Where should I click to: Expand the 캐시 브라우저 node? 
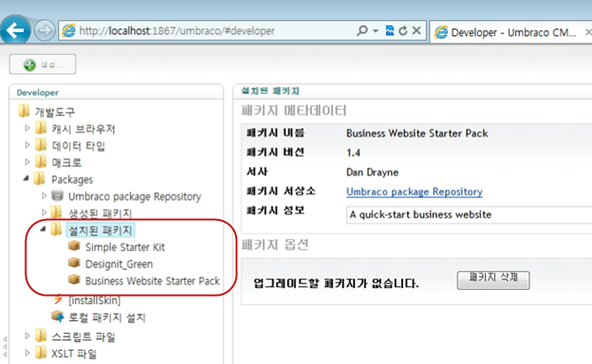pos(27,128)
